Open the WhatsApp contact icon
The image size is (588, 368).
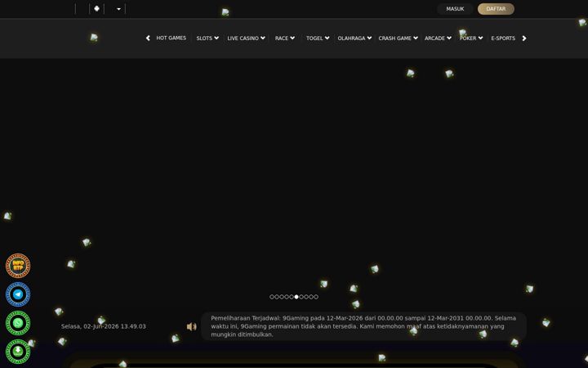point(18,323)
